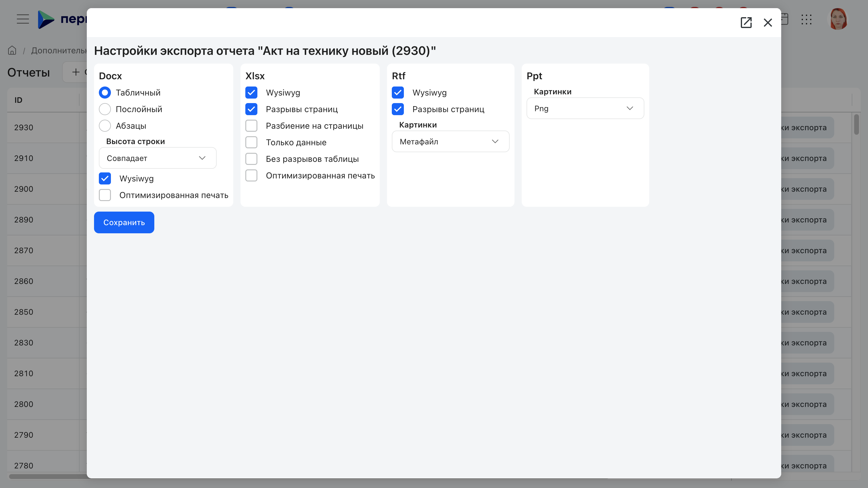Click export settings button in row 2810

coord(807,373)
